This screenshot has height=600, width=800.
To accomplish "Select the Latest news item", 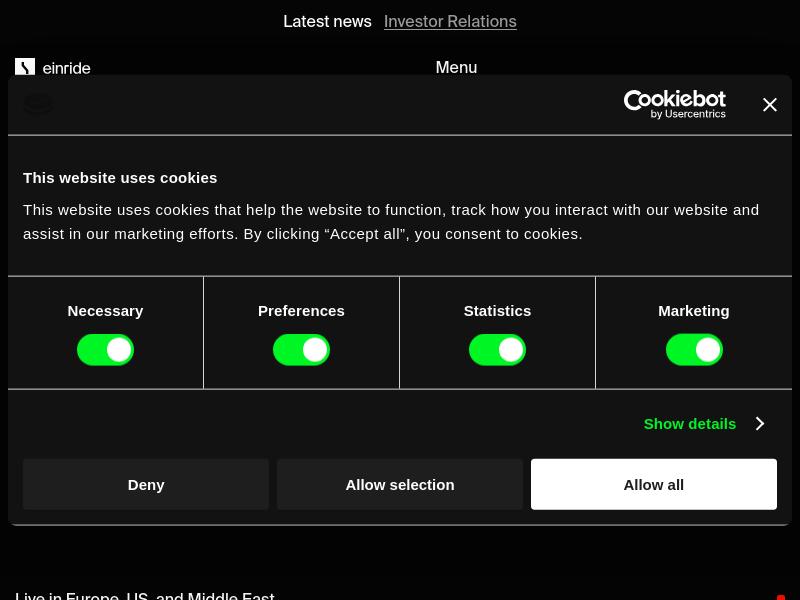I will coord(327,21).
